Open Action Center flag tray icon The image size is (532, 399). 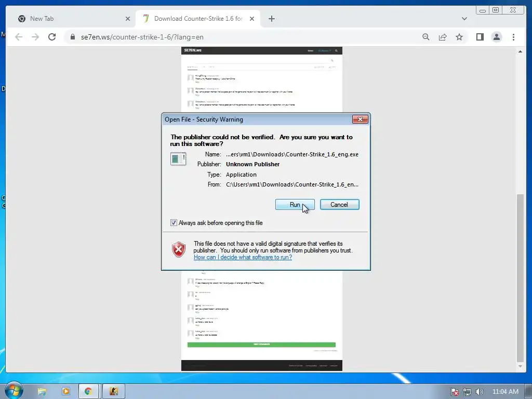tap(454, 392)
